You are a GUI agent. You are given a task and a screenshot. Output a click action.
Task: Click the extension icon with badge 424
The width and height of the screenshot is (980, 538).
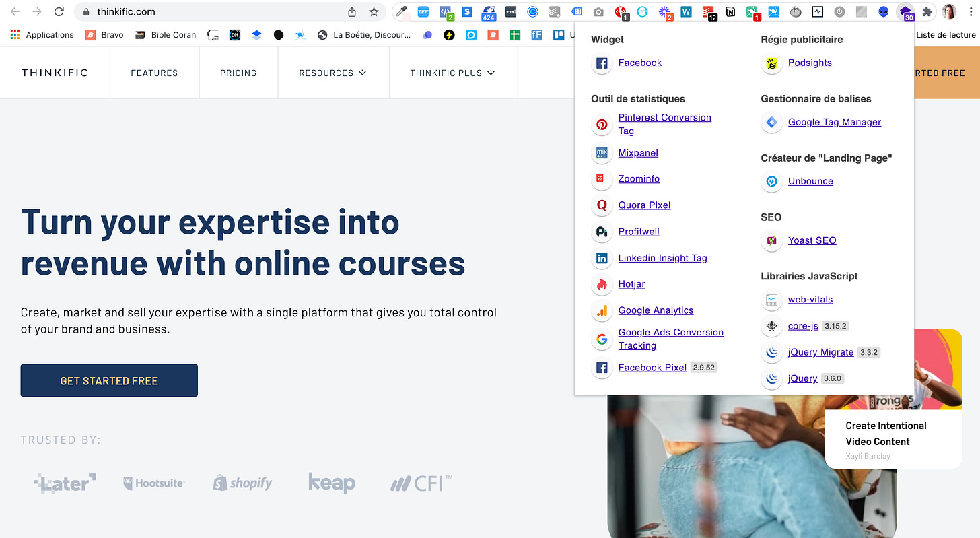click(489, 12)
